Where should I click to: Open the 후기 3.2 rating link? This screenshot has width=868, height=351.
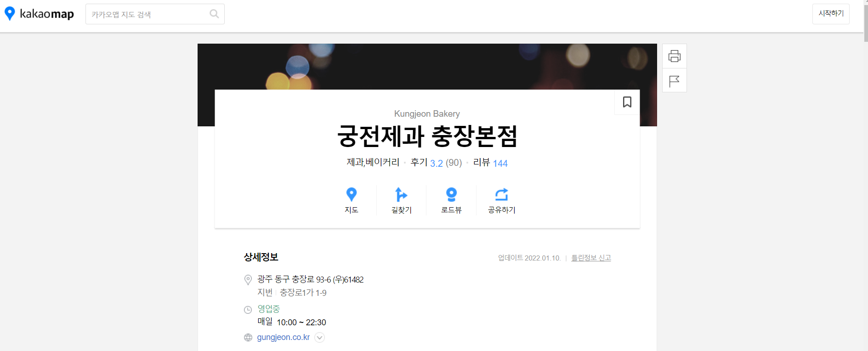pos(436,163)
